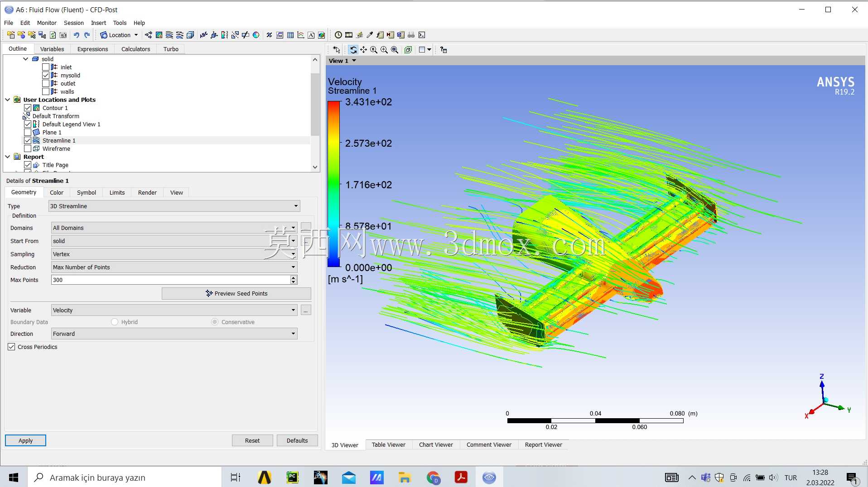Open Windows Task View icon
The height and width of the screenshot is (487, 868).
[x=235, y=477]
